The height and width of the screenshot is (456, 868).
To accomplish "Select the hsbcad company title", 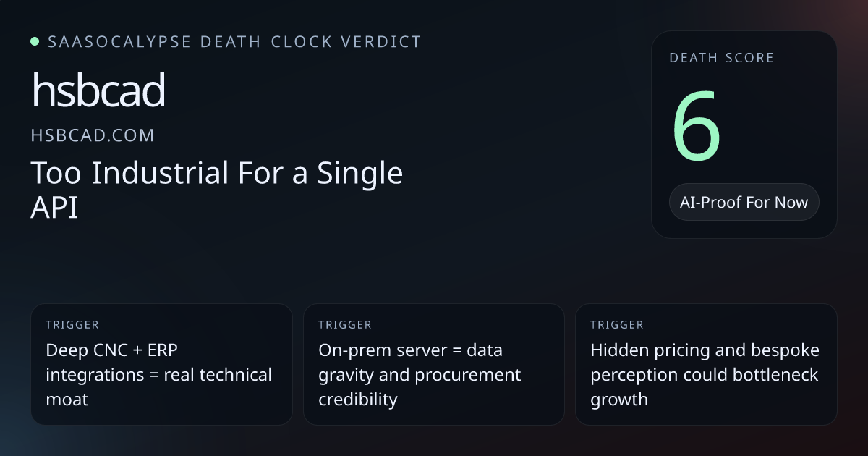I will [x=98, y=91].
